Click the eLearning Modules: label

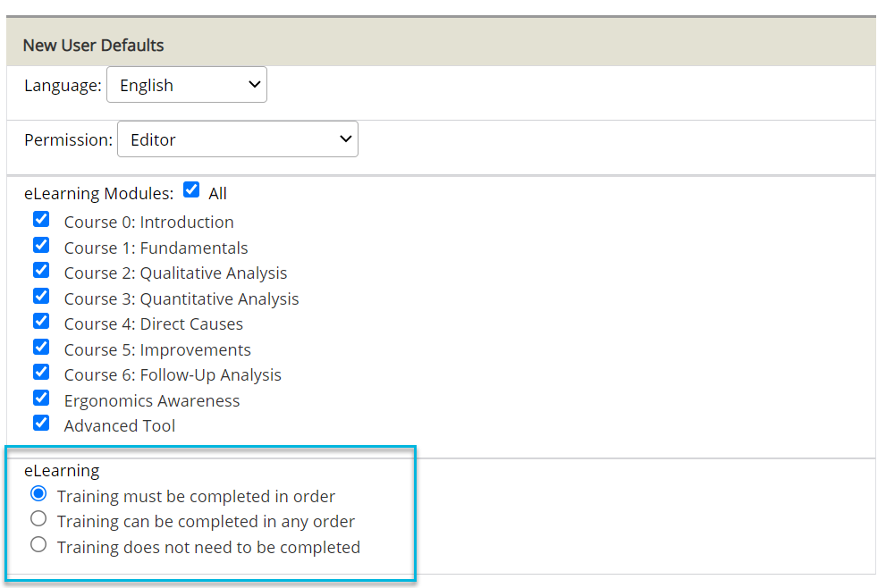pos(98,194)
